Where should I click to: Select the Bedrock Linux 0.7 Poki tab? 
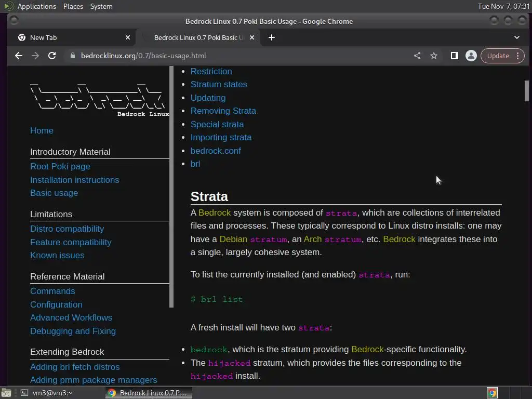[198, 37]
